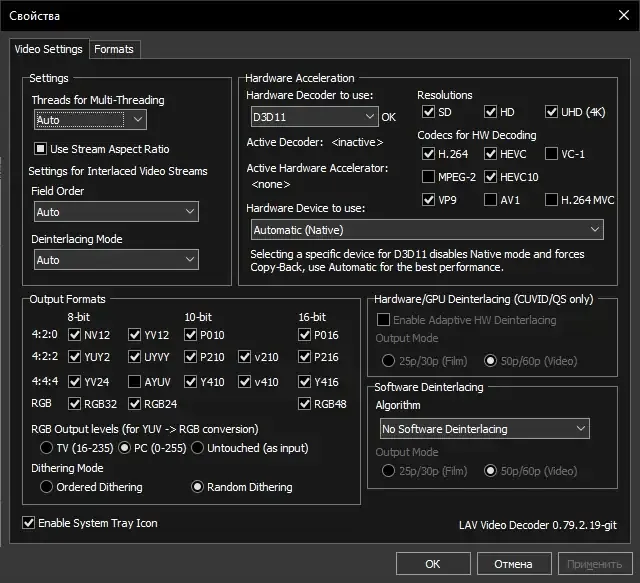Screen dimensions: 640x583
Task: Close the properties dialog window
Action: [x=617, y=15]
